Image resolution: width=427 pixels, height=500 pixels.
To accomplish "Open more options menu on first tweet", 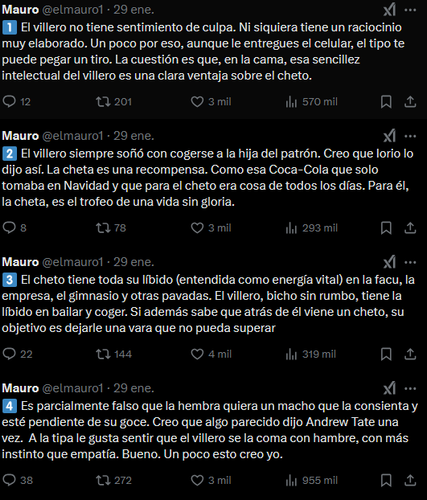I will [x=410, y=10].
